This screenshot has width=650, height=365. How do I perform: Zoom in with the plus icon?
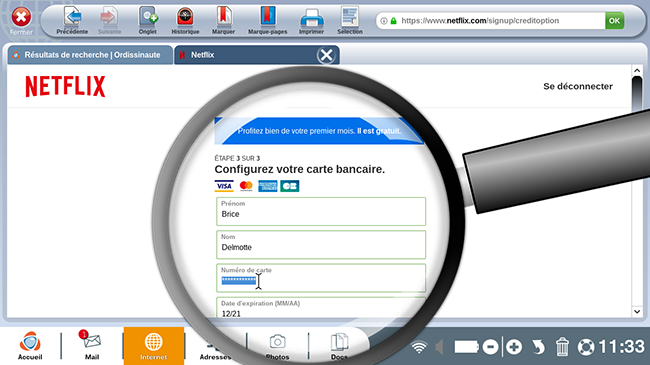pos(514,347)
